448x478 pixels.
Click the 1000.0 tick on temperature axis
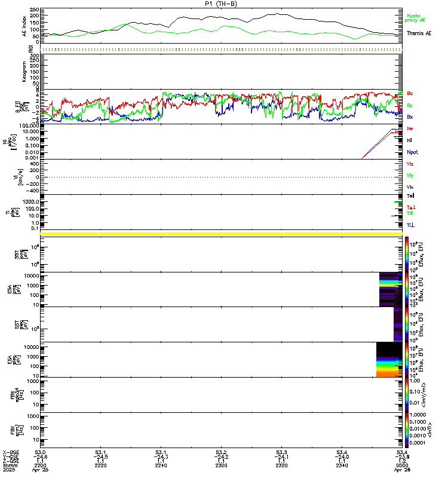[31, 202]
